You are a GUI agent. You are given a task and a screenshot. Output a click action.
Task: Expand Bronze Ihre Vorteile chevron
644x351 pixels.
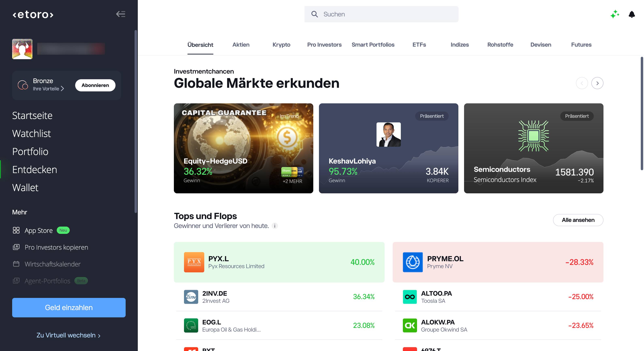62,89
